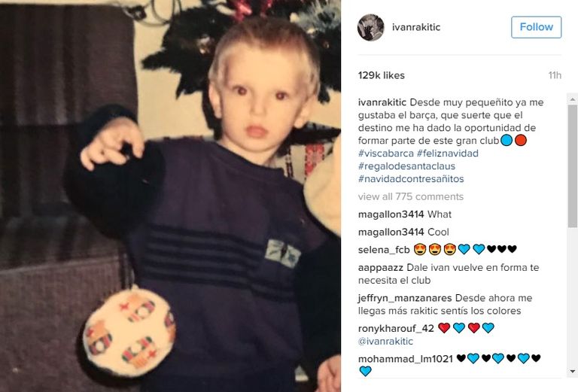This screenshot has height=392, width=578.
Task: Open mohammad_lm1021's profile
Action: [405, 359]
